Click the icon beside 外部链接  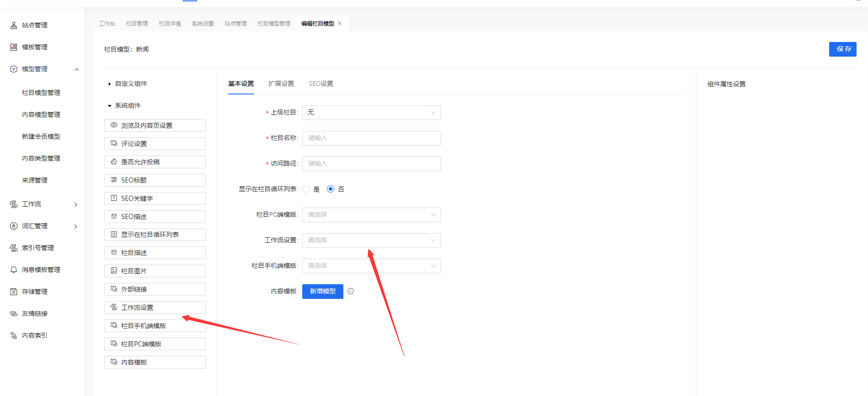[x=114, y=289]
